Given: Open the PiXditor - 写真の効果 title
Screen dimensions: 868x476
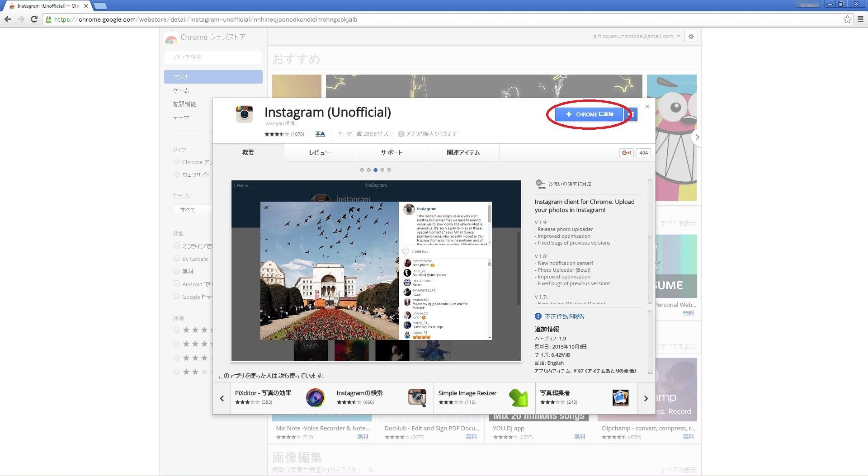Looking at the screenshot, I should click(263, 393).
